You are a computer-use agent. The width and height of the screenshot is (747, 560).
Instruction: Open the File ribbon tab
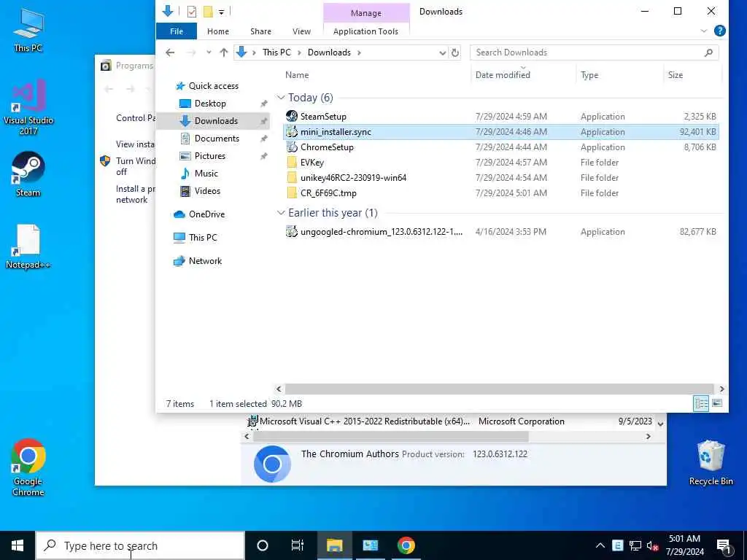coord(177,31)
